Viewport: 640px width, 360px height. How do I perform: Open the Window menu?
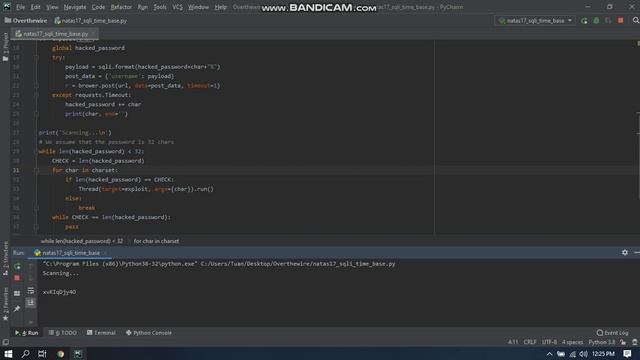pos(198,7)
